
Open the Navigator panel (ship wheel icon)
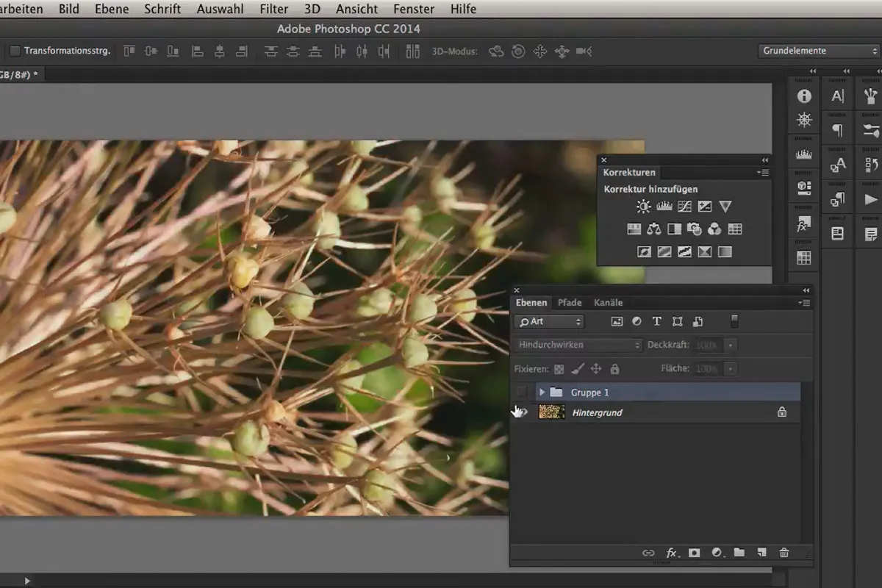[804, 121]
